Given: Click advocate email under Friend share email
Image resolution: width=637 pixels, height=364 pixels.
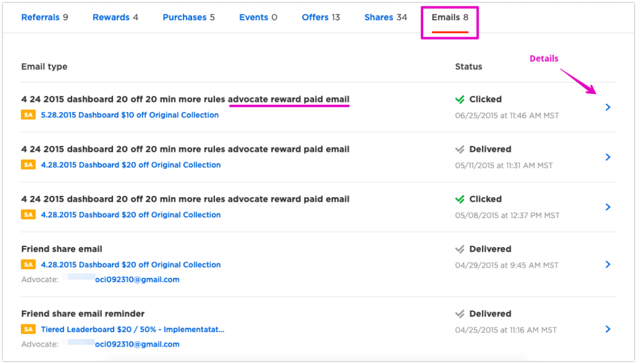Looking at the screenshot, I should (x=137, y=280).
